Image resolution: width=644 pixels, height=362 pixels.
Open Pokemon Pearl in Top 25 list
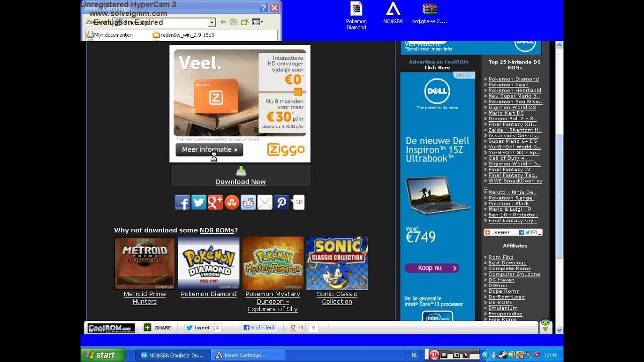pos(508,84)
